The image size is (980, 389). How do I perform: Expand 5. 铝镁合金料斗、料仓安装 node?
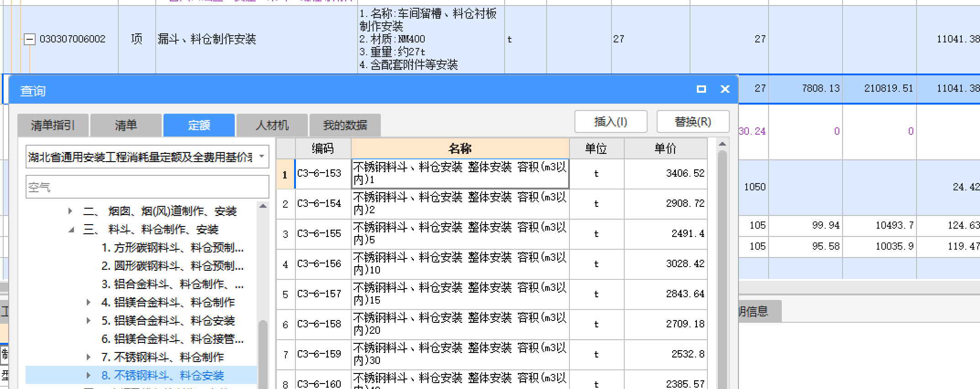pos(89,321)
